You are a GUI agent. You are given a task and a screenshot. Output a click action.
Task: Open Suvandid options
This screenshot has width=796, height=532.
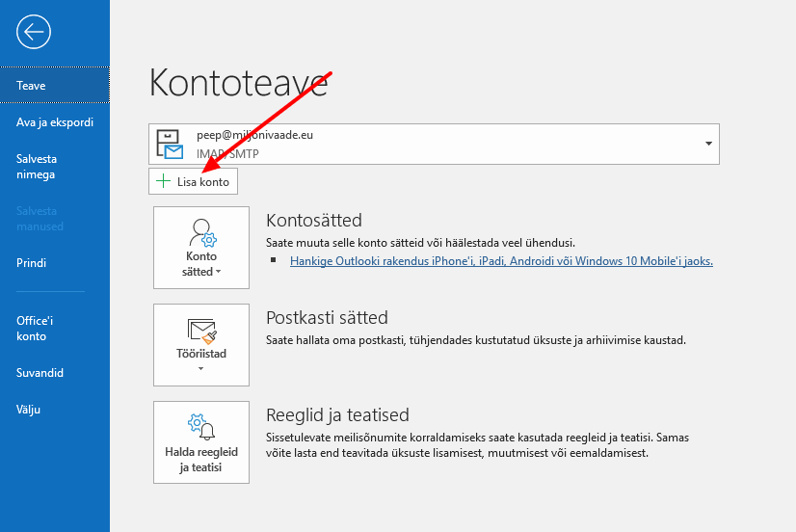tap(40, 373)
